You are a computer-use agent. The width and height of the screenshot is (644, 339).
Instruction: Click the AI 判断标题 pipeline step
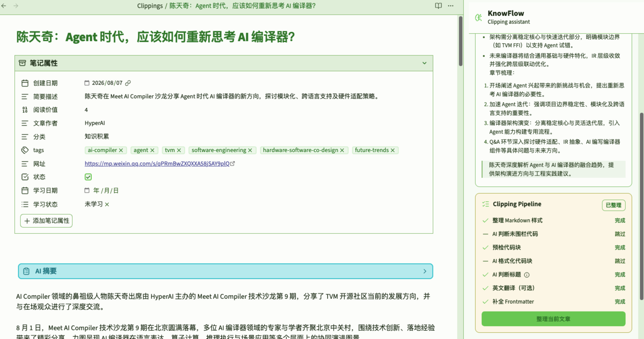pos(553,275)
